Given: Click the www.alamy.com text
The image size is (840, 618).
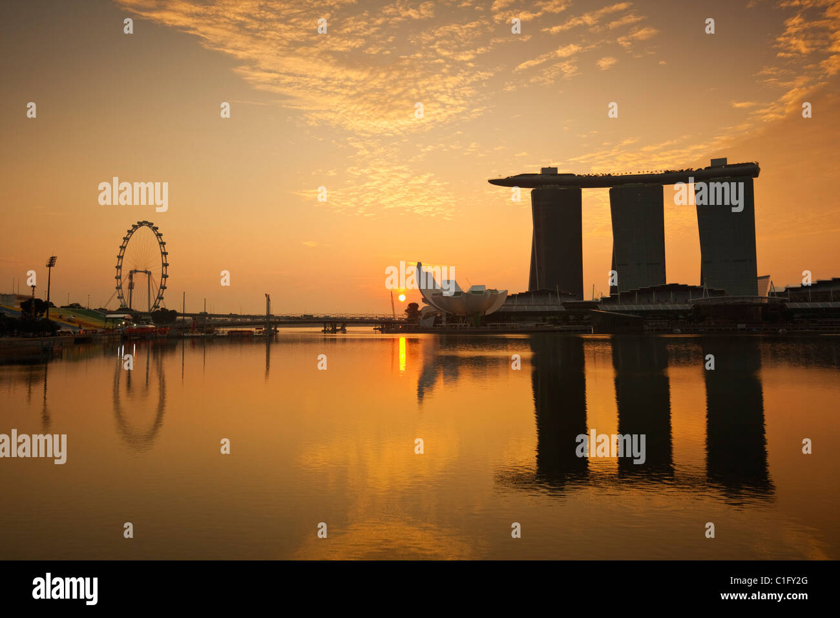Looking at the screenshot, I should point(766,598).
